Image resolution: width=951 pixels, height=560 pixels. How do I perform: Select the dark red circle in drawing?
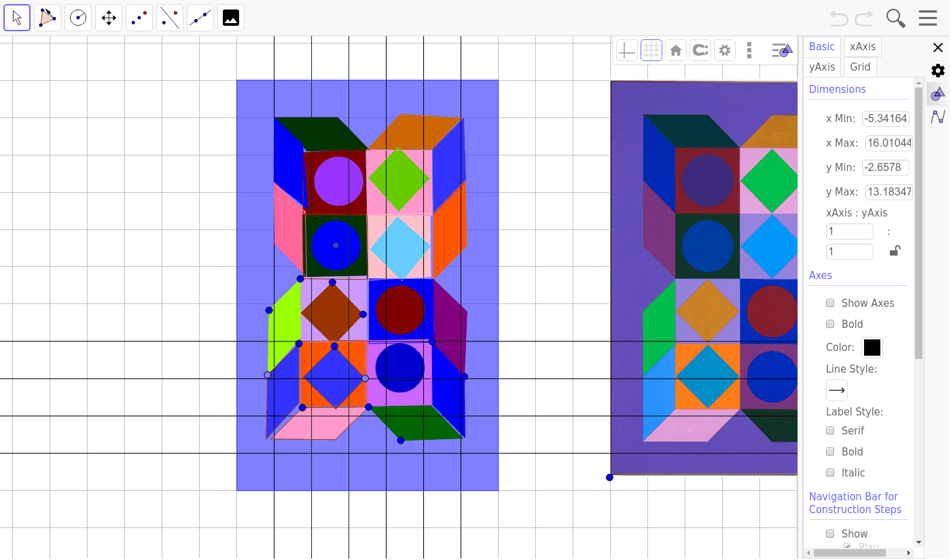click(400, 310)
